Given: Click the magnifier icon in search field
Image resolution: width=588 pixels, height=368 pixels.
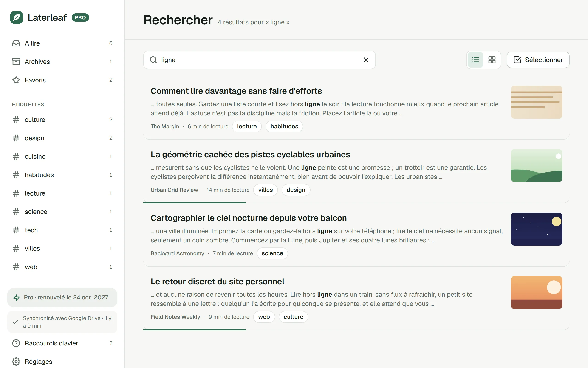Looking at the screenshot, I should (x=153, y=60).
